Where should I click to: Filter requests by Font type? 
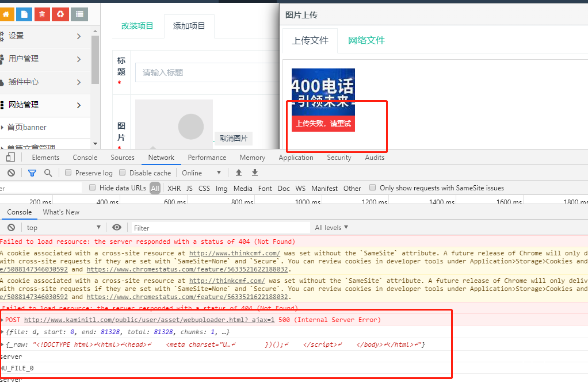pos(265,189)
